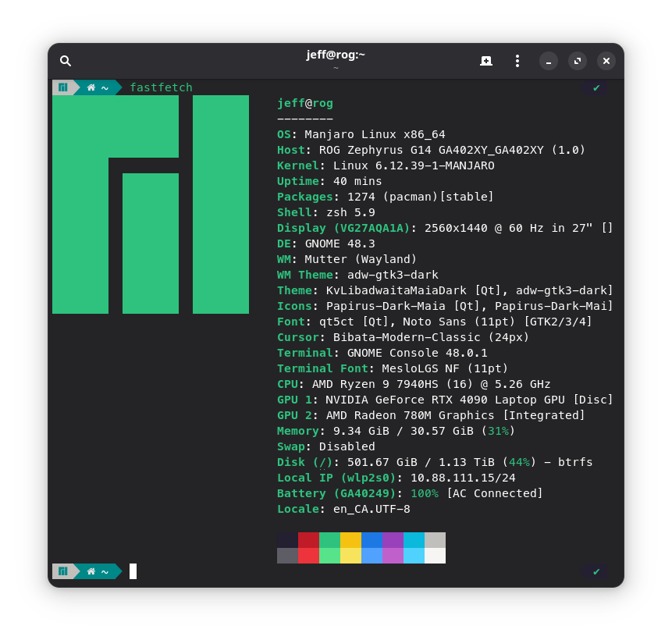
Task: Click the window title jeff@rog:~
Action: coord(336,55)
